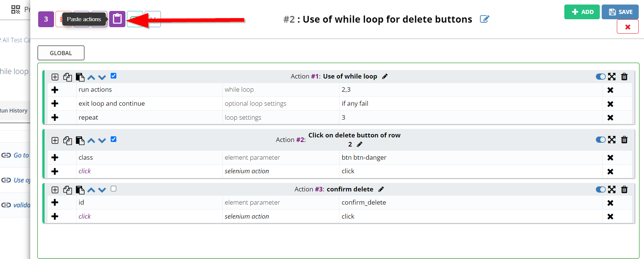Add row above 'class' in Action #2
This screenshot has width=644, height=259.
[55, 157]
